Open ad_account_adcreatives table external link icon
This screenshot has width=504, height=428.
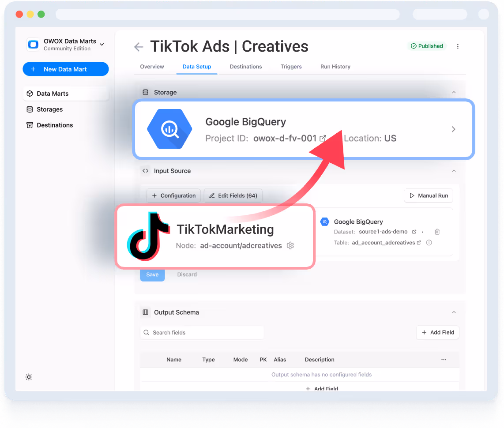click(x=419, y=243)
